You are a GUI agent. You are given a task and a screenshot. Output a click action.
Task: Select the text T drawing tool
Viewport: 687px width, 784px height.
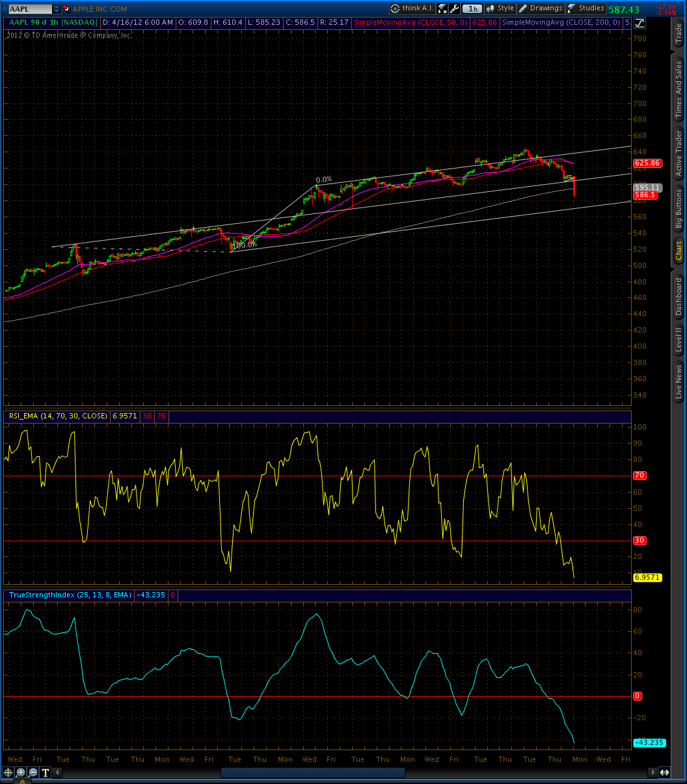pyautogui.click(x=46, y=772)
